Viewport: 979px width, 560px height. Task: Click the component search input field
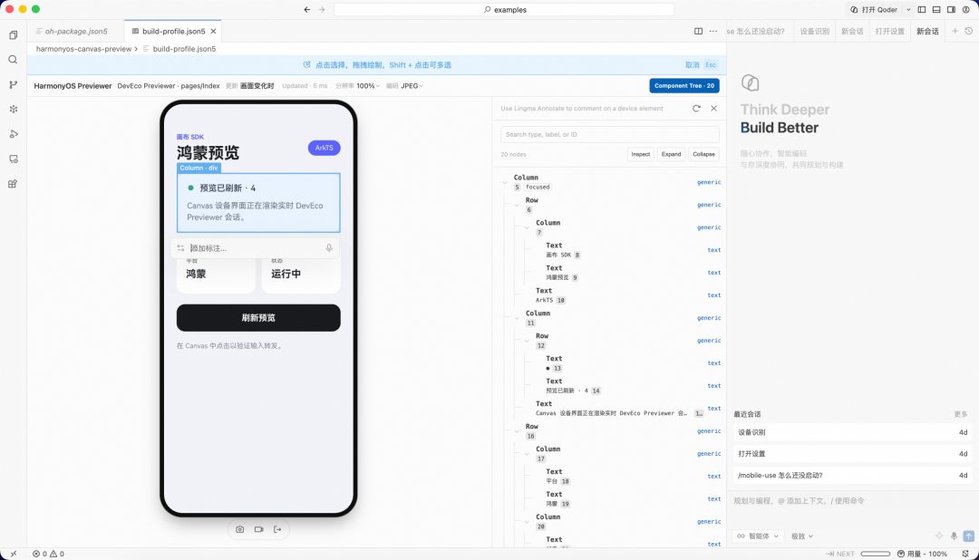click(x=610, y=134)
